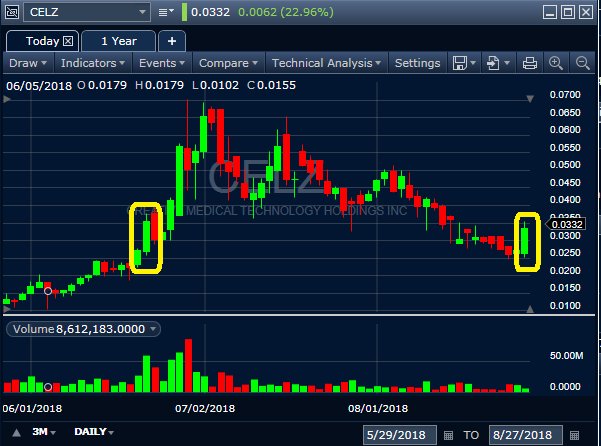Click the top-right price scale down arrow
601x446 pixels.
pos(530,99)
